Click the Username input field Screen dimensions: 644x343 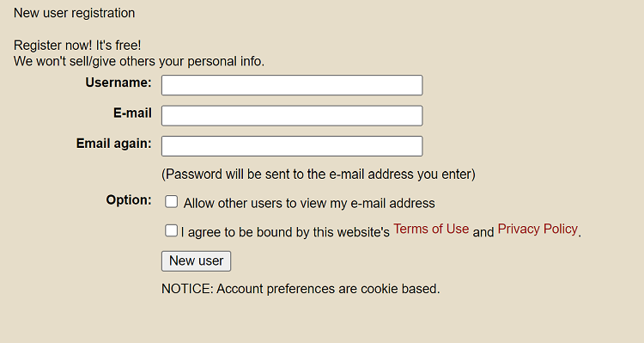[x=292, y=85]
